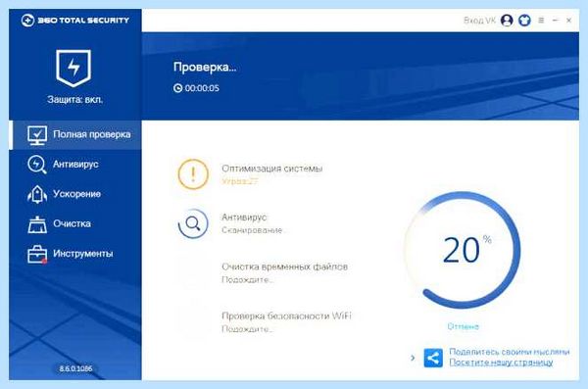This screenshot has height=389, width=588.
Task: Switch to Полная проверка tab
Action: click(x=75, y=135)
